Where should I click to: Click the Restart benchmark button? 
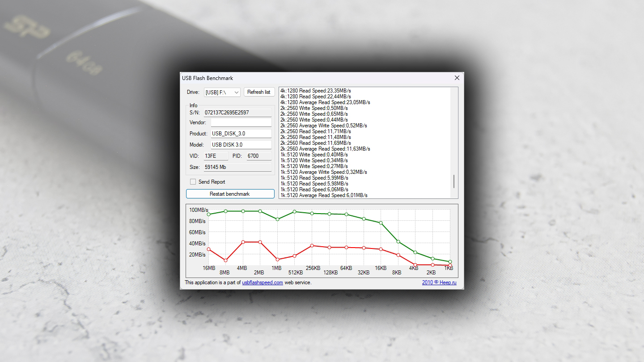tap(230, 194)
